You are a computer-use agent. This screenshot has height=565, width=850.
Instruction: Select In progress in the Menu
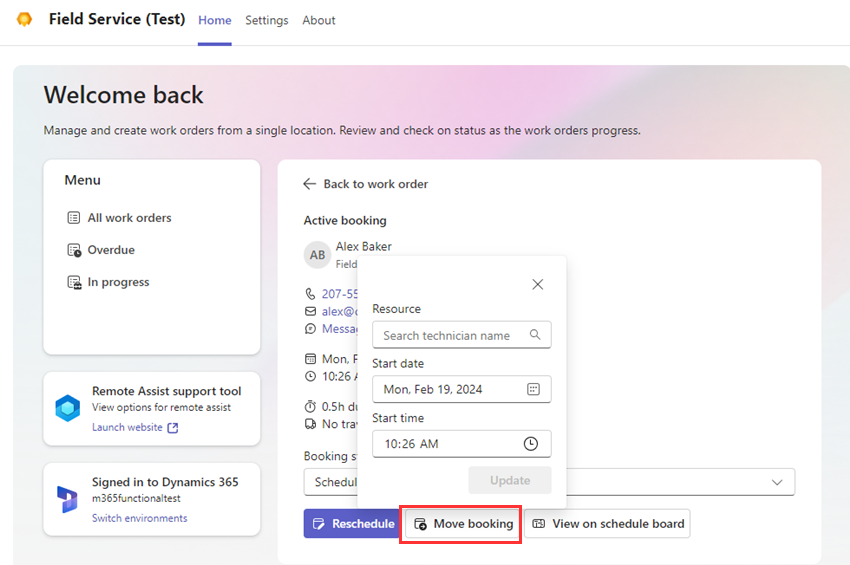coord(118,282)
